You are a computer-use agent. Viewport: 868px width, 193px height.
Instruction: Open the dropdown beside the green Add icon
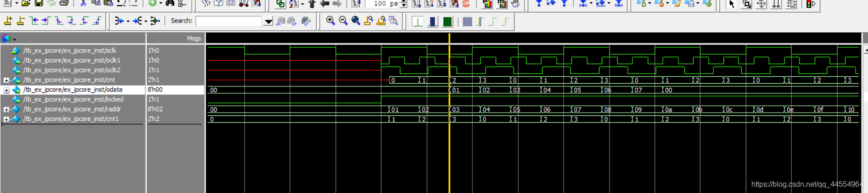coord(161,4)
